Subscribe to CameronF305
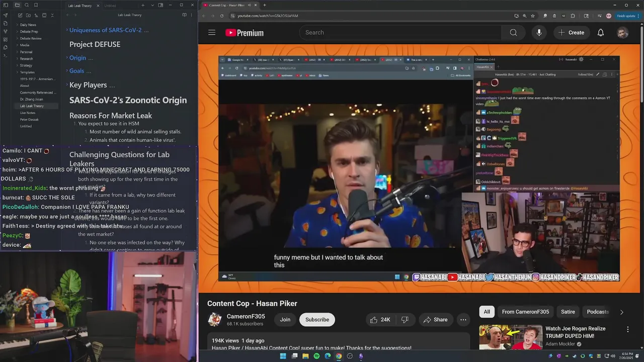The width and height of the screenshot is (644, 362). 317,320
